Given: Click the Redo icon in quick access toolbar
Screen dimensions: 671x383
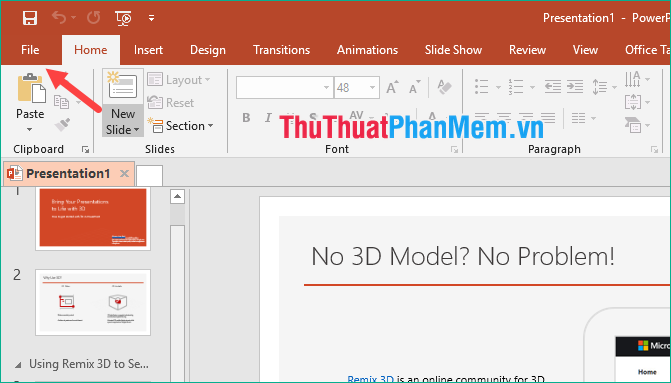Looking at the screenshot, I should (x=94, y=18).
